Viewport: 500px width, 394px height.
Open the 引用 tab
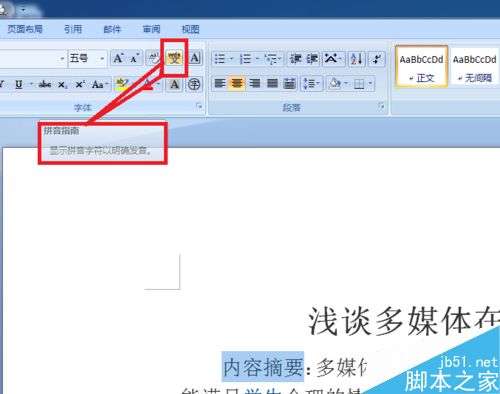73,29
